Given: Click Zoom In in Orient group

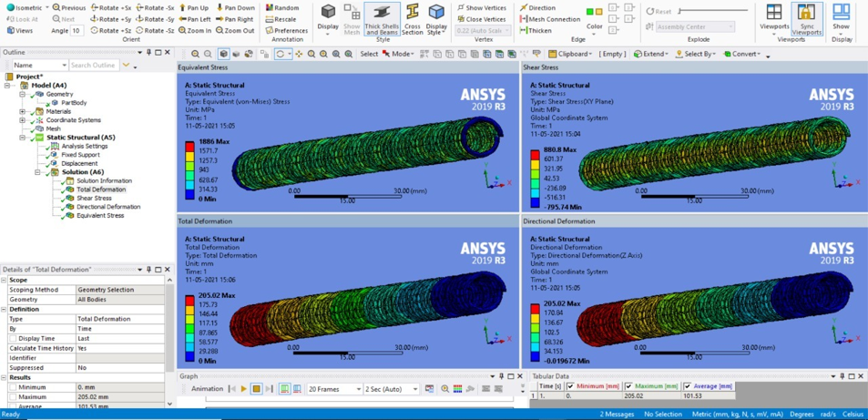Looking at the screenshot, I should click(x=196, y=30).
